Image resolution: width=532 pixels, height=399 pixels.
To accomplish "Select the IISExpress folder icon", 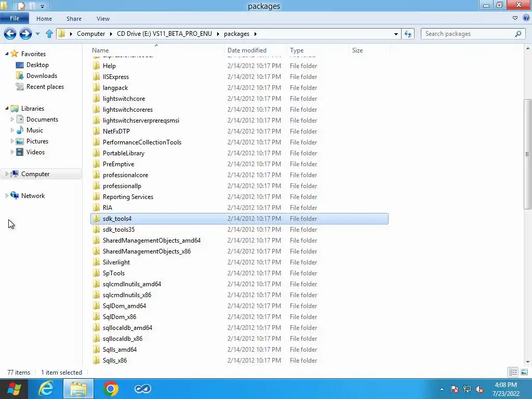I will [x=96, y=77].
